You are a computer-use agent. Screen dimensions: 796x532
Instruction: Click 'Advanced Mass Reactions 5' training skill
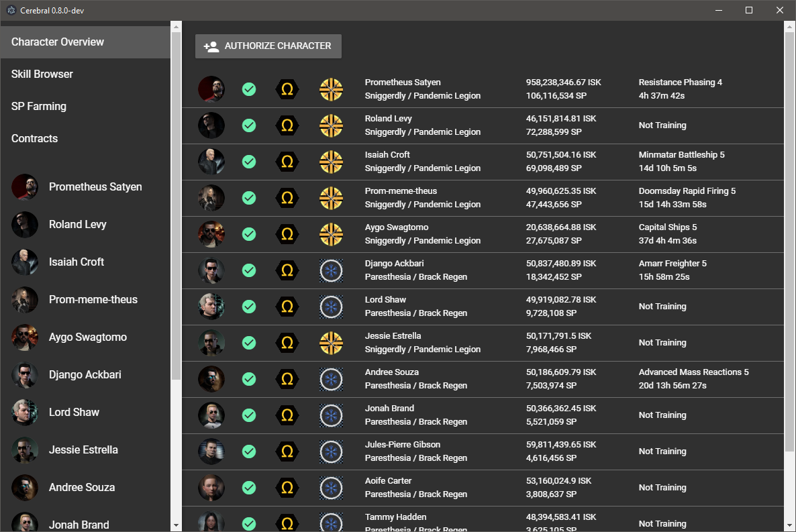click(693, 372)
